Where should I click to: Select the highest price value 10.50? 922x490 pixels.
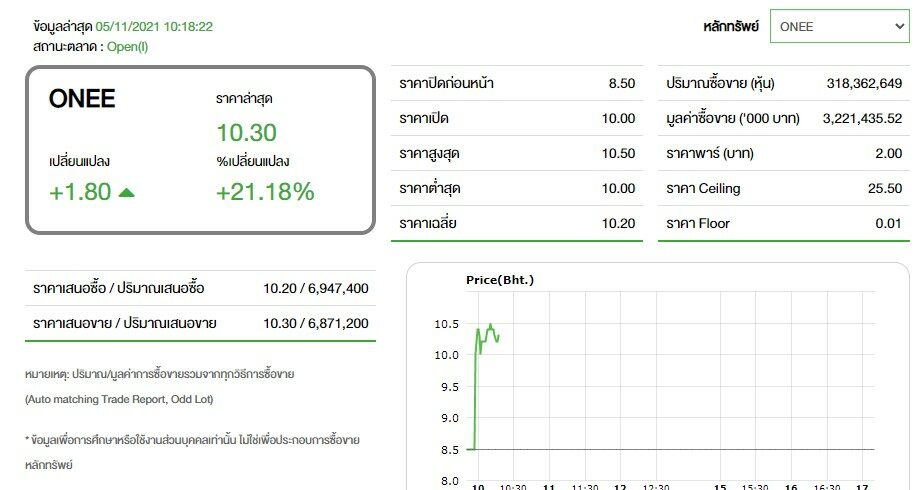coord(618,154)
